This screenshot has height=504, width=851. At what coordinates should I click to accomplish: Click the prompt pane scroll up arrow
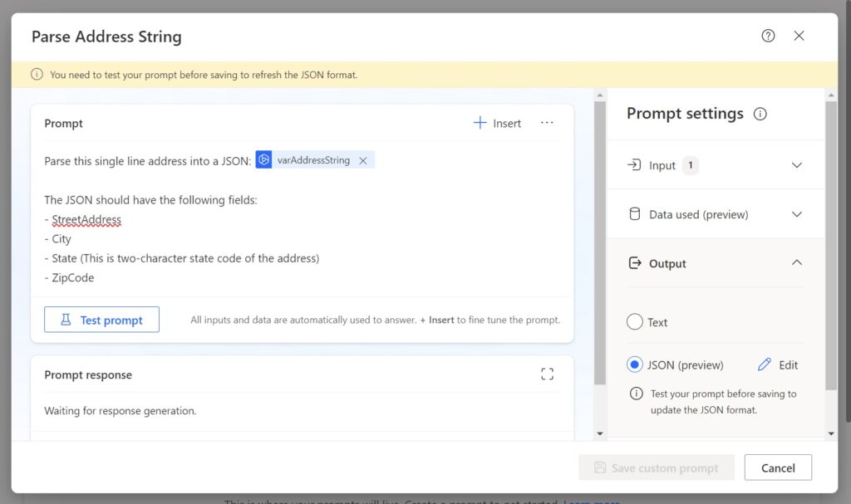(x=600, y=95)
